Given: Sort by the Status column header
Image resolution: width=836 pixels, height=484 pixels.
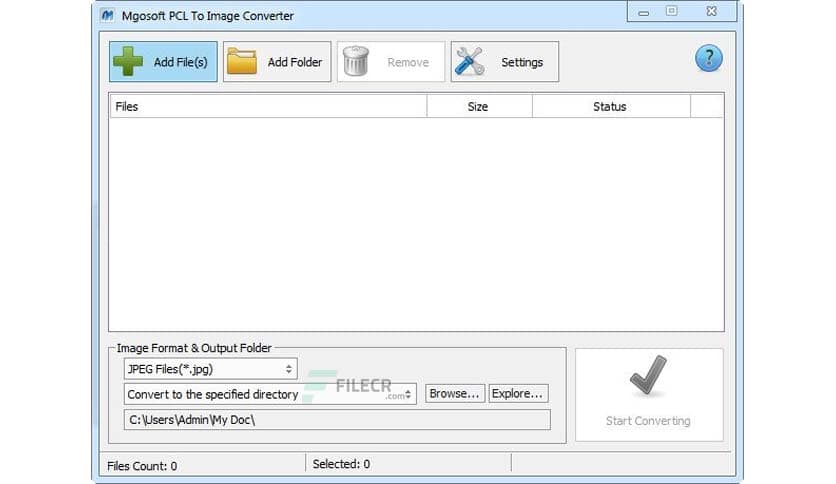Looking at the screenshot, I should [610, 106].
